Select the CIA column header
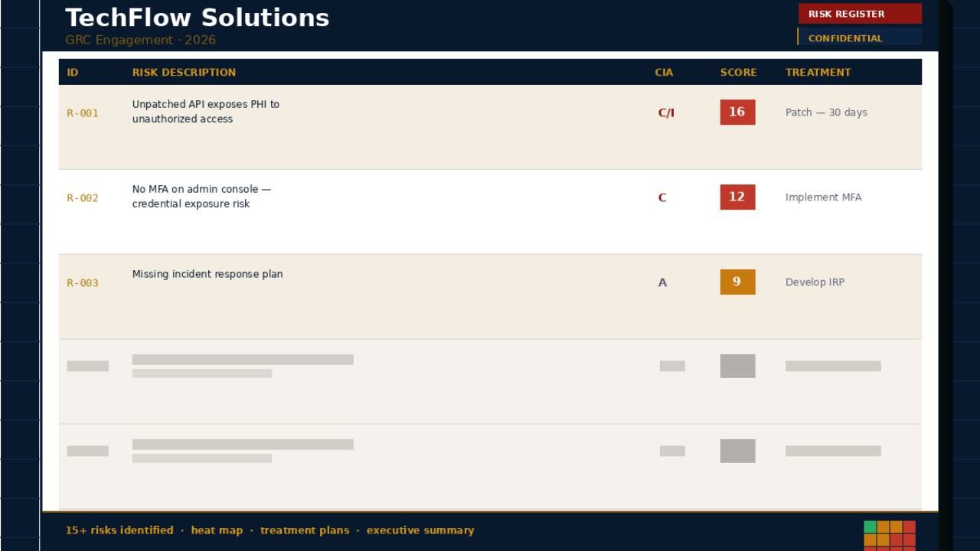This screenshot has height=551, width=980. [x=664, y=72]
